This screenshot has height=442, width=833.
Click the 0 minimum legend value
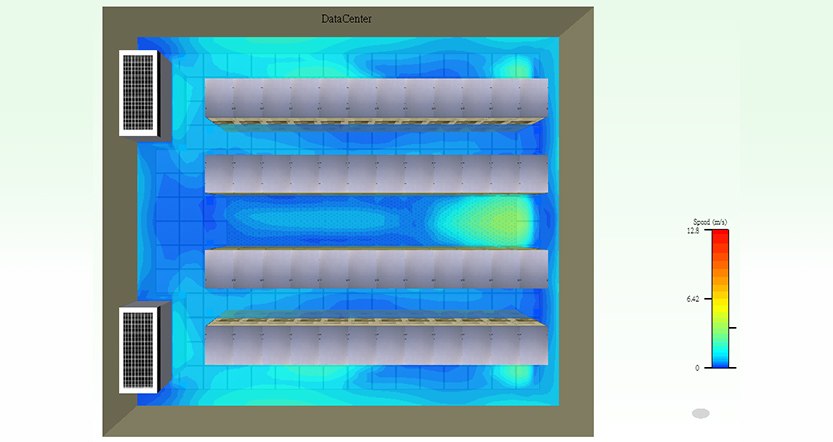697,368
